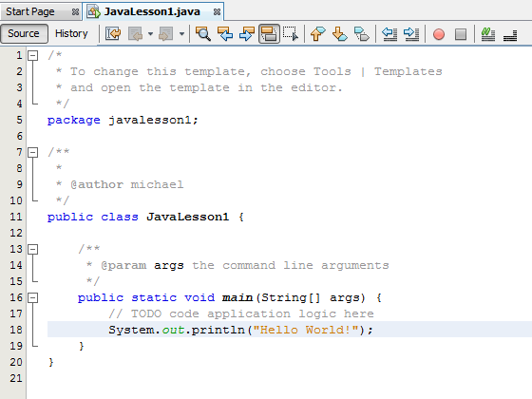Viewport: 532px width, 399px height.
Task: Close the JavaLesson1.java tab
Action: (x=217, y=12)
